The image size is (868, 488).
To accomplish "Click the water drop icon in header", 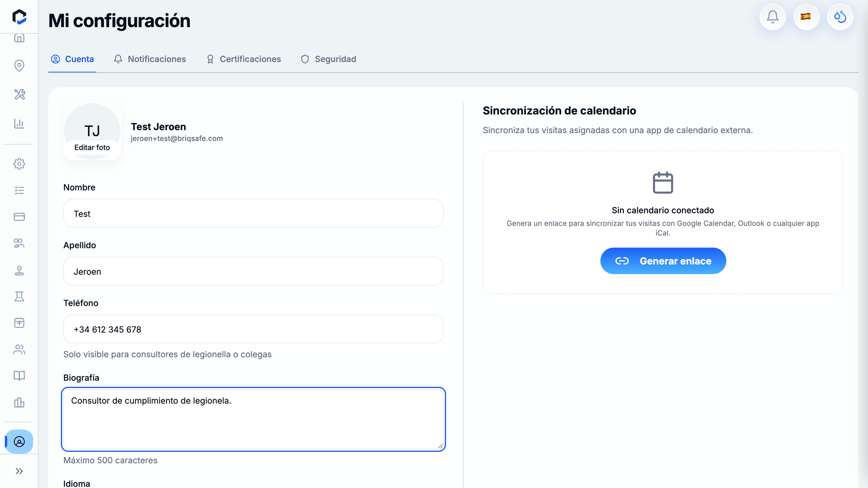I will click(840, 17).
